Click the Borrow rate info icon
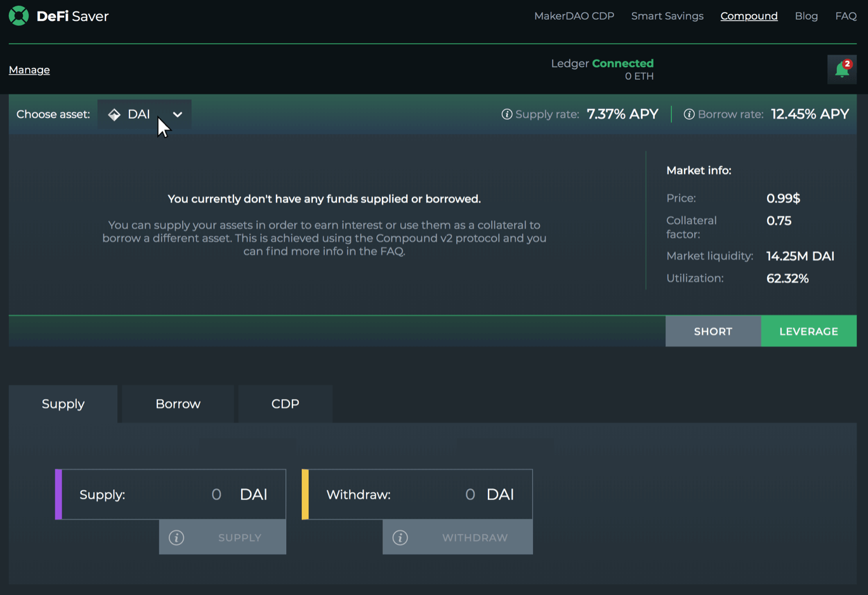The width and height of the screenshot is (868, 595). pos(688,114)
